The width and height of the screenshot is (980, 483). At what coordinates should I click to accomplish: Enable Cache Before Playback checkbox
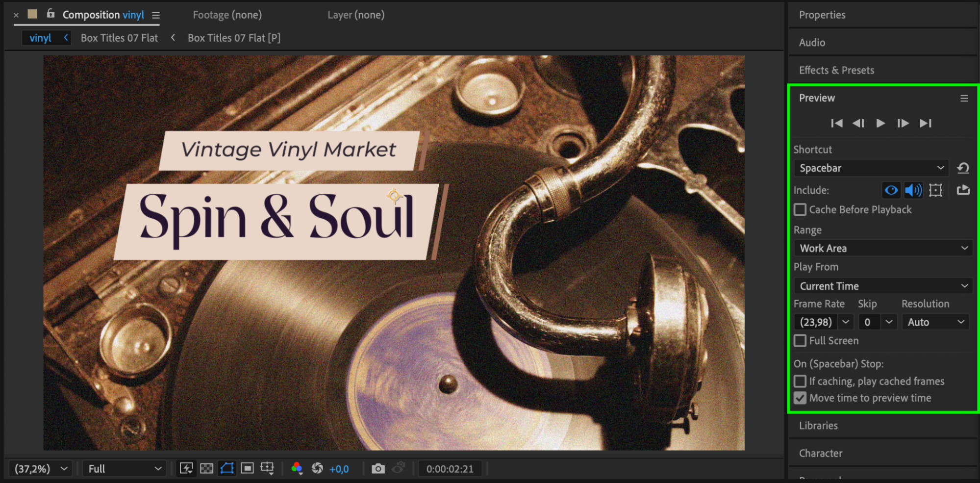[800, 210]
